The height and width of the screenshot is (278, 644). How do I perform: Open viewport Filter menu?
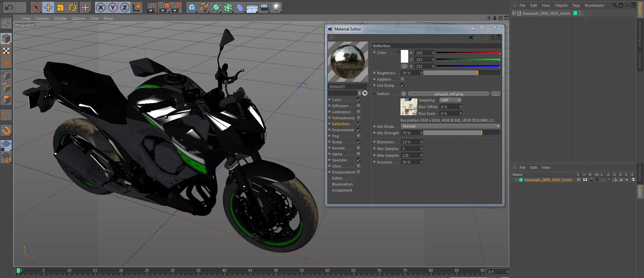[95, 18]
